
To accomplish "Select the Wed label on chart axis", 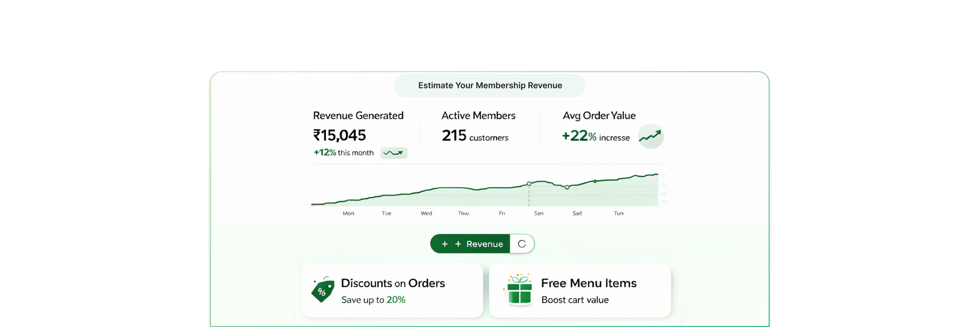I will point(426,213).
